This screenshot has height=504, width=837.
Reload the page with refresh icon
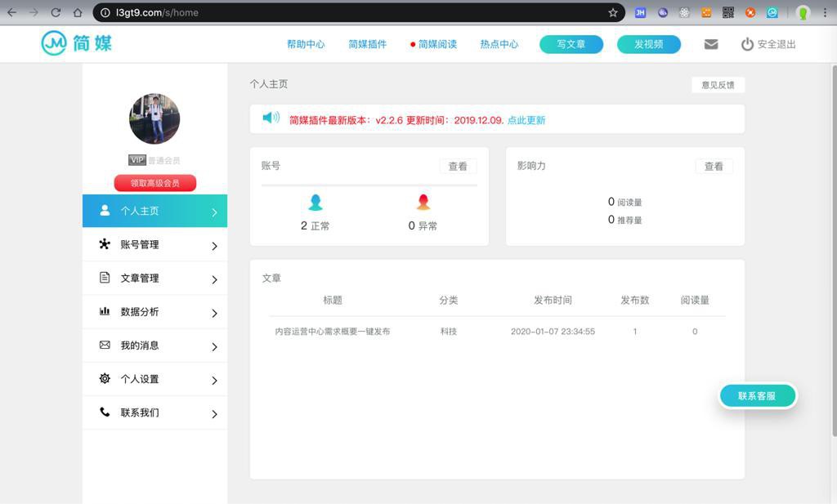tap(56, 12)
